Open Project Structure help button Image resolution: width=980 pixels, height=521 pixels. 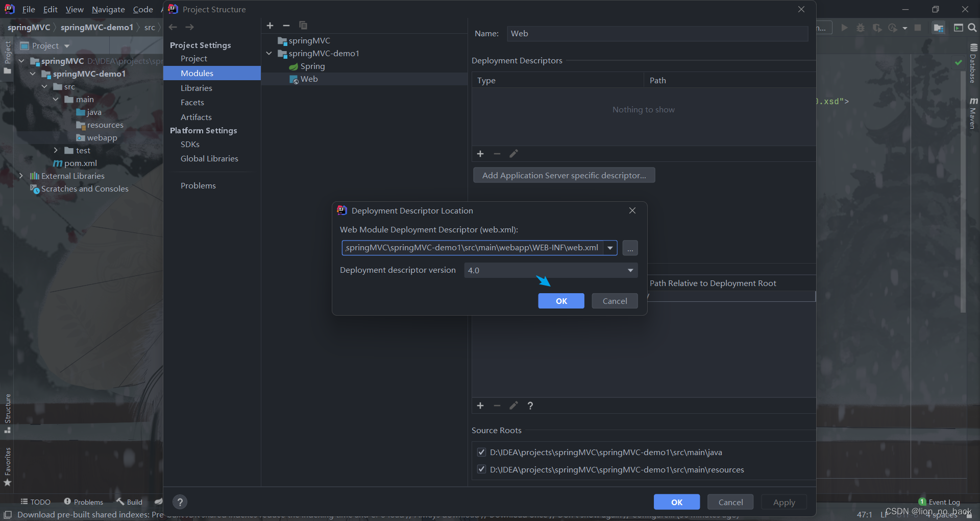(180, 502)
